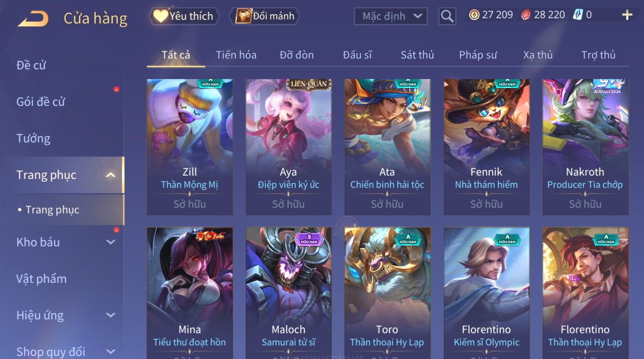
Task: Switch to the Sát thủ tab
Action: tap(417, 55)
